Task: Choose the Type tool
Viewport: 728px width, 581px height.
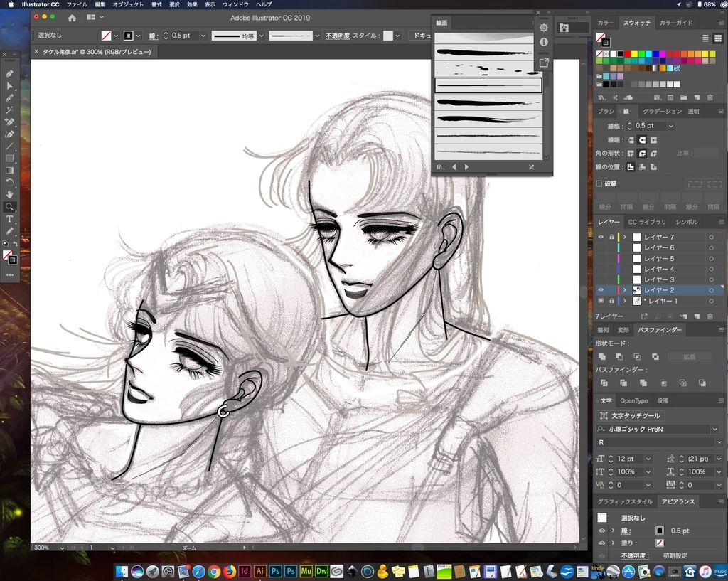Action: click(9, 219)
